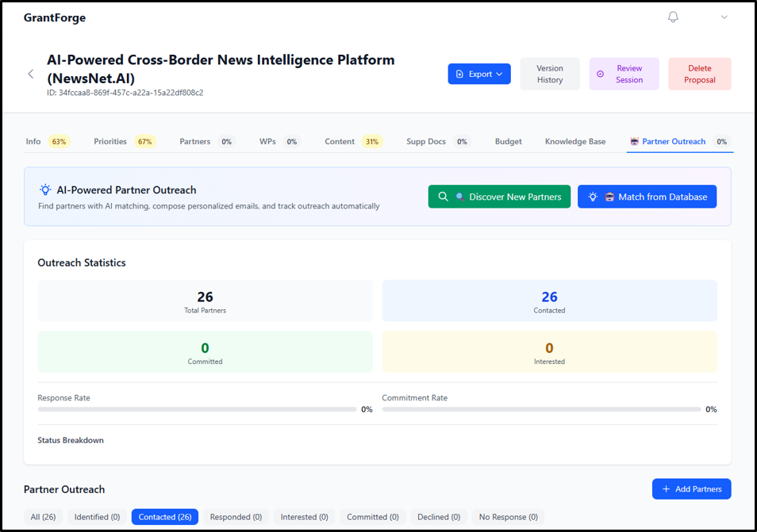The width and height of the screenshot is (757, 532).
Task: Click the flag icon on the Partner Outreach tab
Action: 635,141
